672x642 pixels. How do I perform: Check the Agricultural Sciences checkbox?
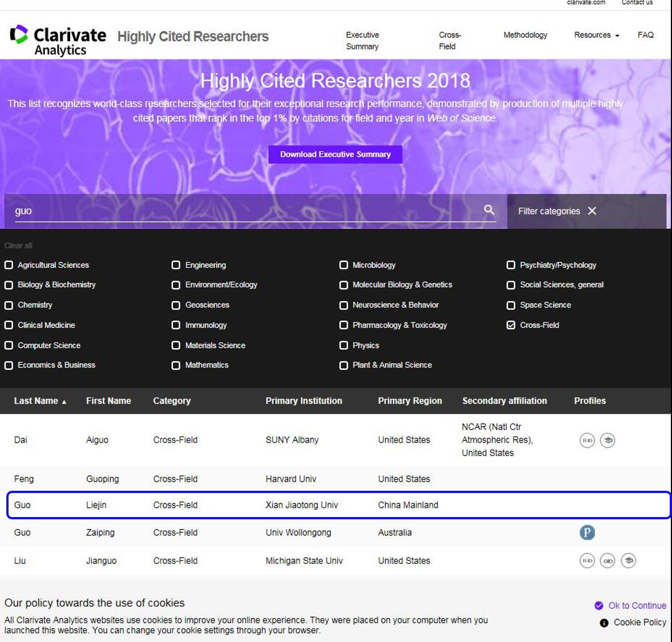point(9,265)
